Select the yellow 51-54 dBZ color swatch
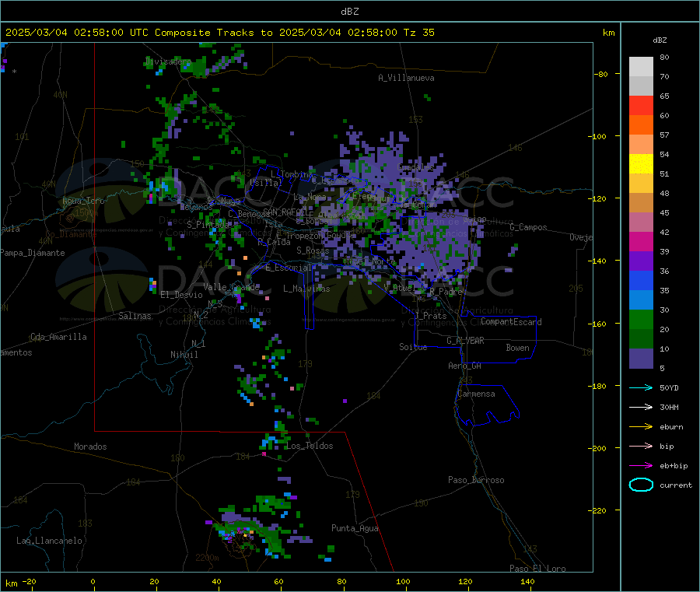700x592 pixels. (641, 164)
